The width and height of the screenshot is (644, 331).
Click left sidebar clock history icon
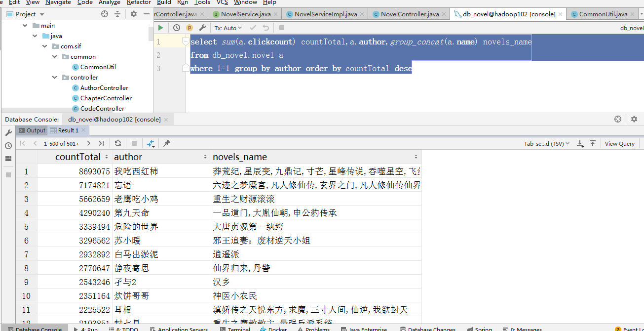pos(8,146)
